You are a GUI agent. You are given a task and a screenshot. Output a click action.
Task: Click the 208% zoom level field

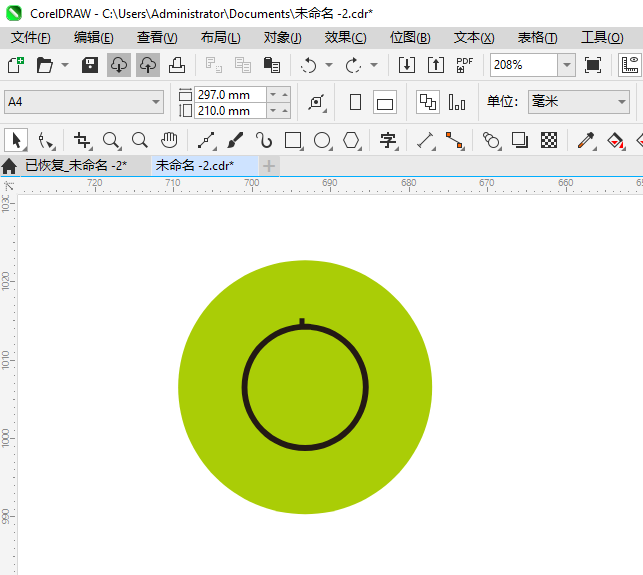click(524, 65)
